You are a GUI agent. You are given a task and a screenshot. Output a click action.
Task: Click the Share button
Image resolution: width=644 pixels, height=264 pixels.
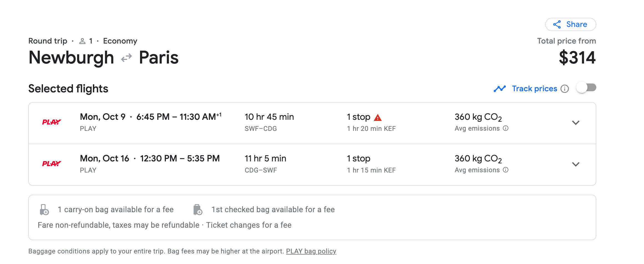pyautogui.click(x=571, y=24)
